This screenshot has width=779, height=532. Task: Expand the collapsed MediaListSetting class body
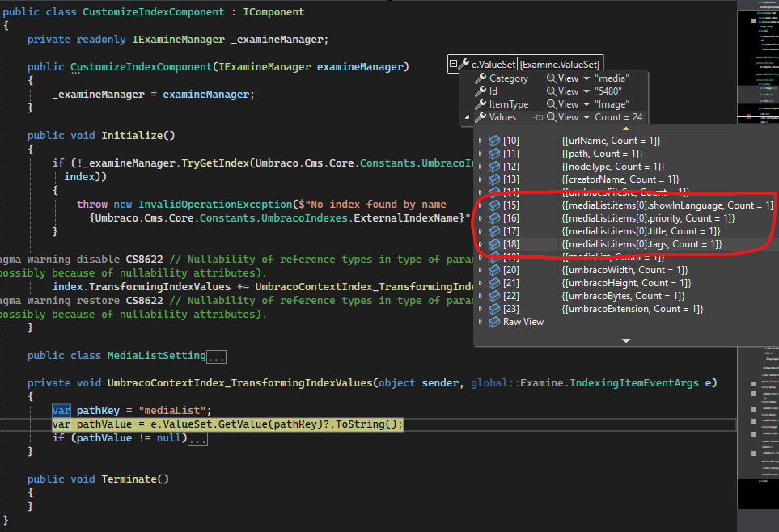216,357
